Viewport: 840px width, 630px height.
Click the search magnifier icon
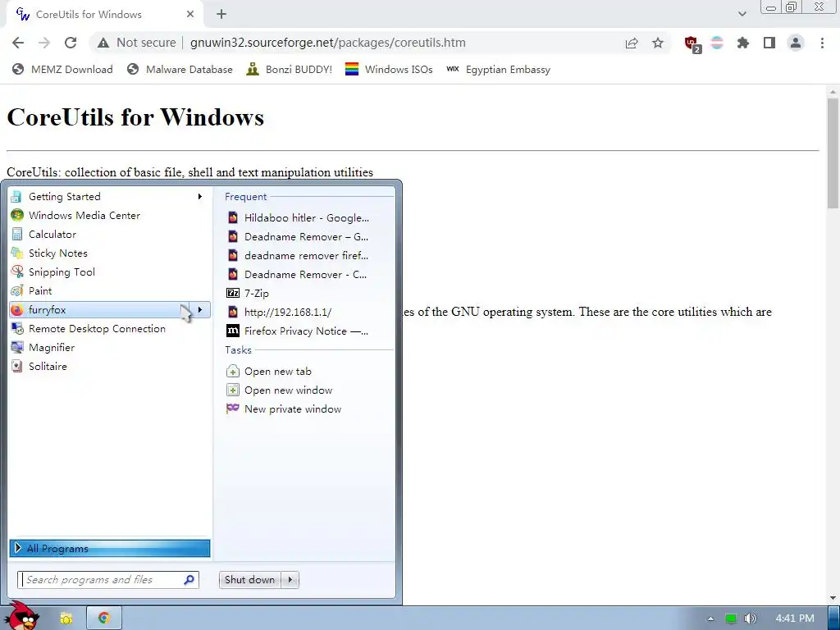tap(189, 580)
